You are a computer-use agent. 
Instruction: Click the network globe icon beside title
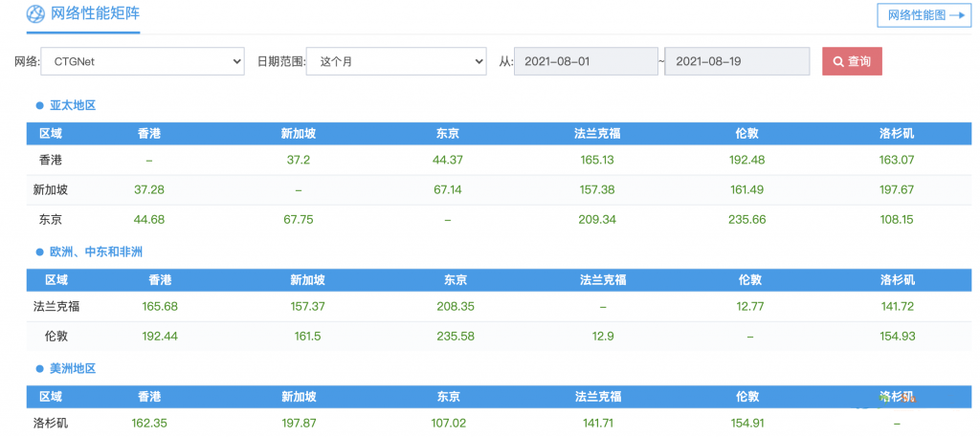[34, 14]
